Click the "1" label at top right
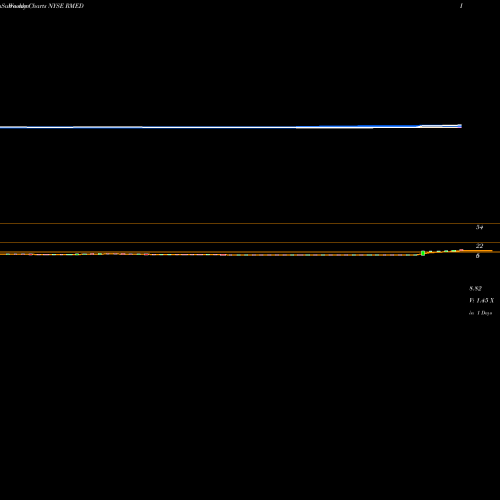 [x=461, y=6]
